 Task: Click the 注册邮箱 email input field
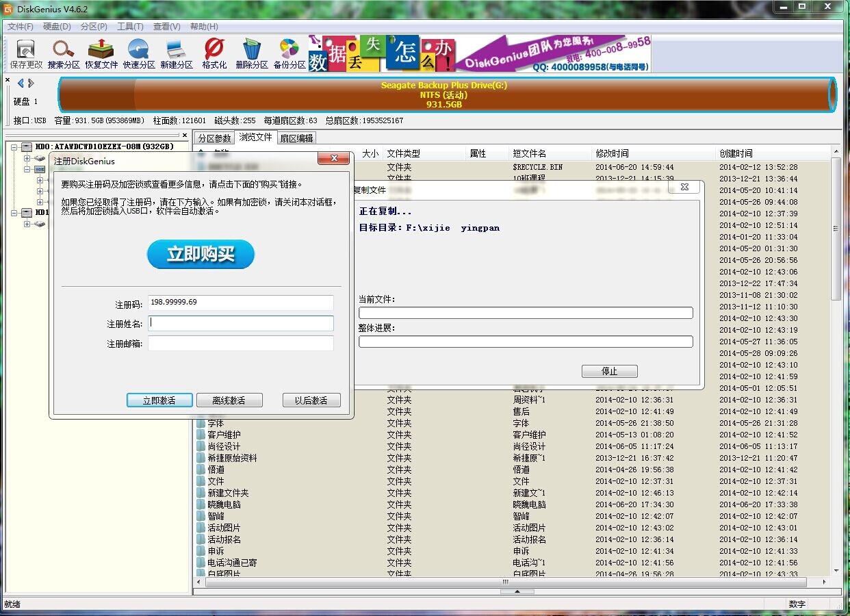(x=241, y=343)
